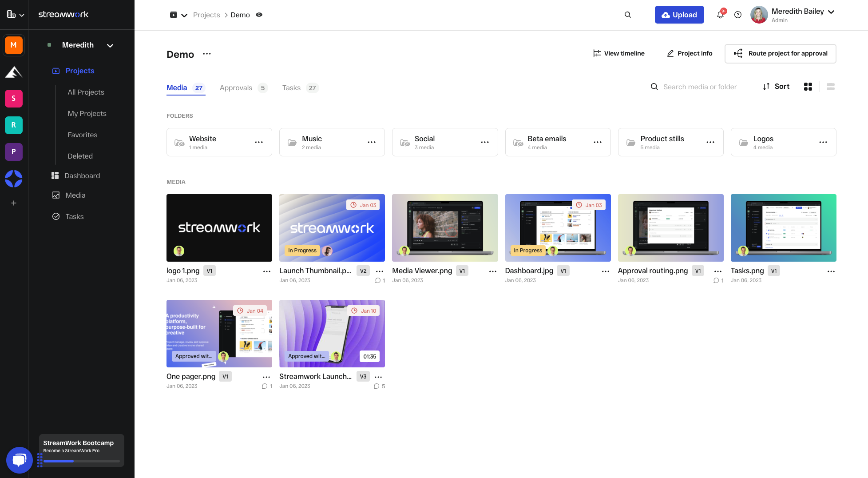This screenshot has width=868, height=478.
Task: Open options for Social folder
Action: [485, 142]
